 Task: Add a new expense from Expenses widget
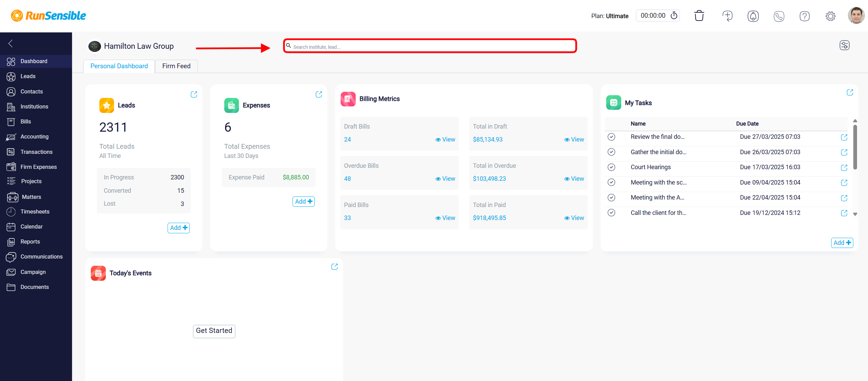click(x=303, y=202)
